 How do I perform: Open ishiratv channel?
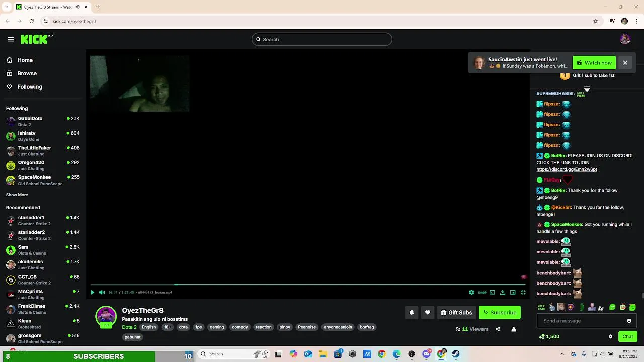coord(43,136)
